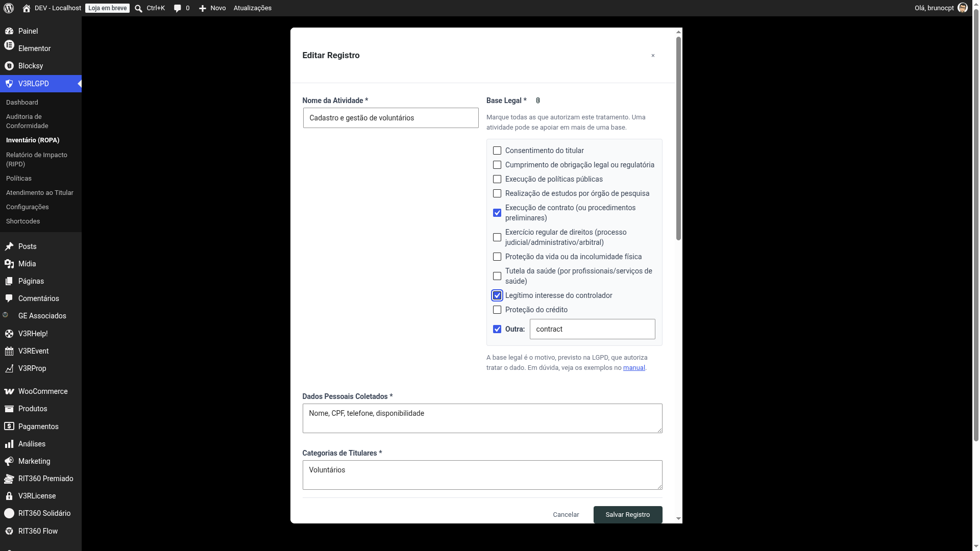Uncheck the Outra checkbox
This screenshot has height=551, width=980.
coord(497,329)
